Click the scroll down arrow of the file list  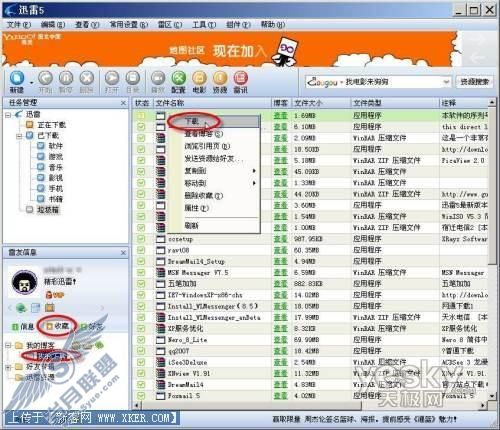[492, 396]
